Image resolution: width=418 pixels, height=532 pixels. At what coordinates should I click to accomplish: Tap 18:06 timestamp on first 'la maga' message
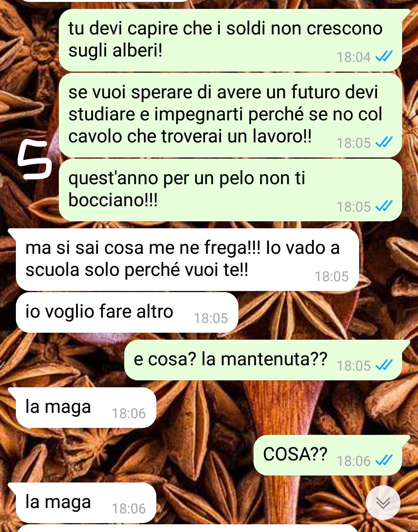pyautogui.click(x=129, y=414)
